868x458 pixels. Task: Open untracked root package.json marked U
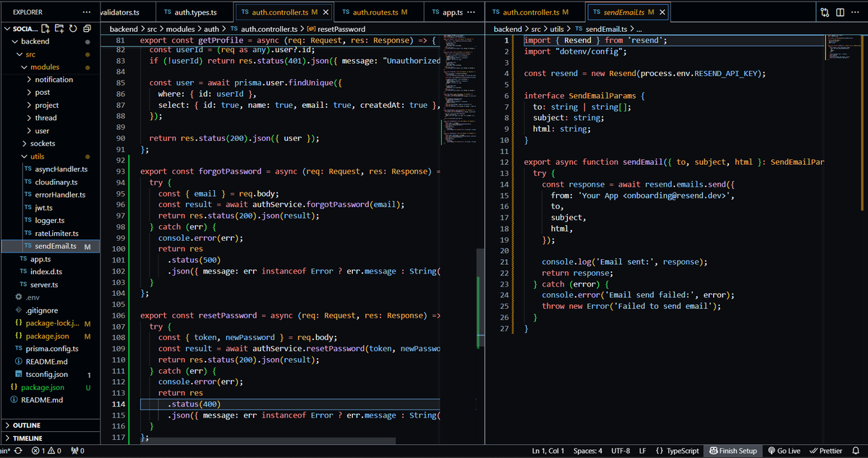pos(42,387)
